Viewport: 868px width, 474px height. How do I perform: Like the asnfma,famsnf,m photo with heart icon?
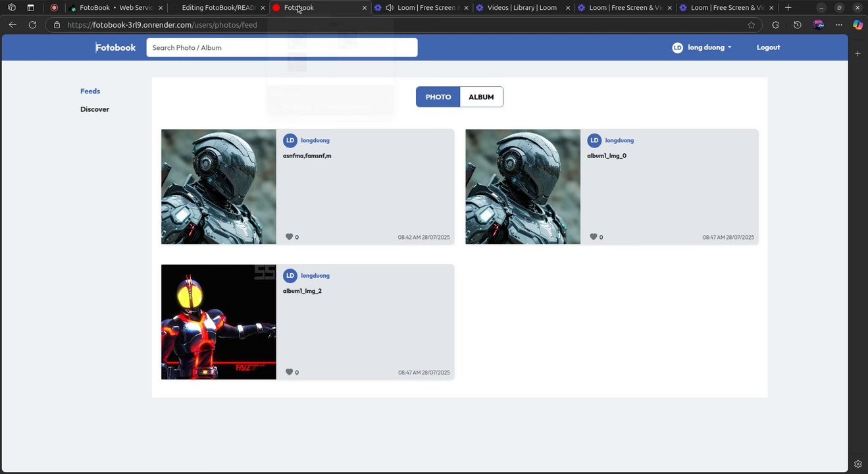pos(289,237)
